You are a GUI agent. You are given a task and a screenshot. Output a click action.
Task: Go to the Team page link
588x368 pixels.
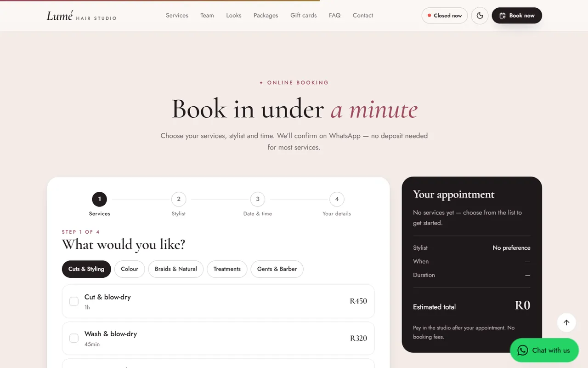(x=207, y=16)
